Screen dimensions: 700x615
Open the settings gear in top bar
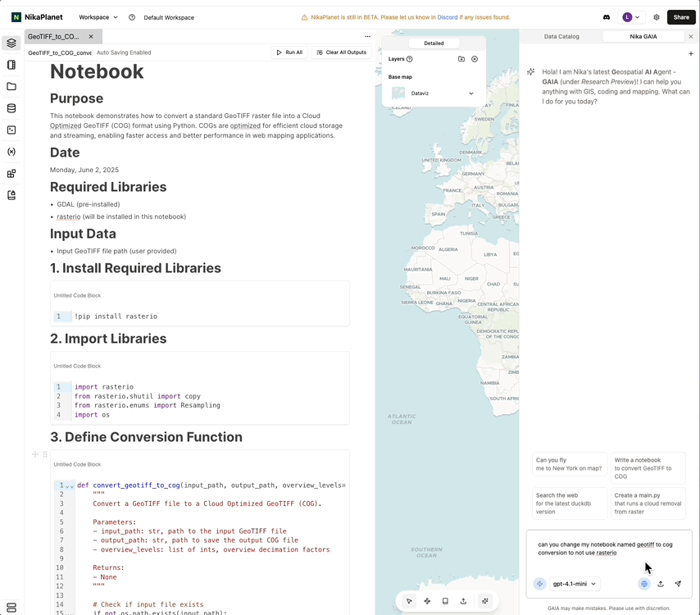click(657, 17)
